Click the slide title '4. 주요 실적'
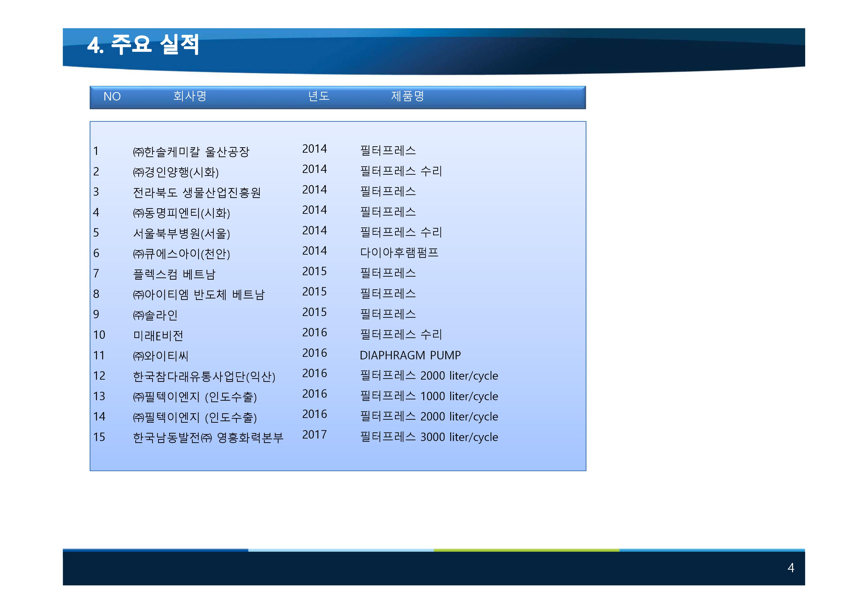This screenshot has width=868, height=614. [x=143, y=45]
